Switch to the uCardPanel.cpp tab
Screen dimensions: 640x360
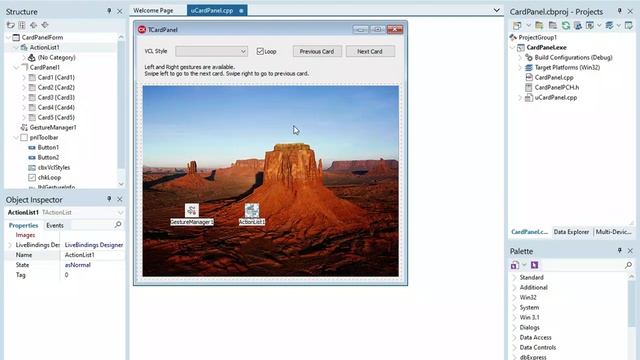[x=217, y=10]
